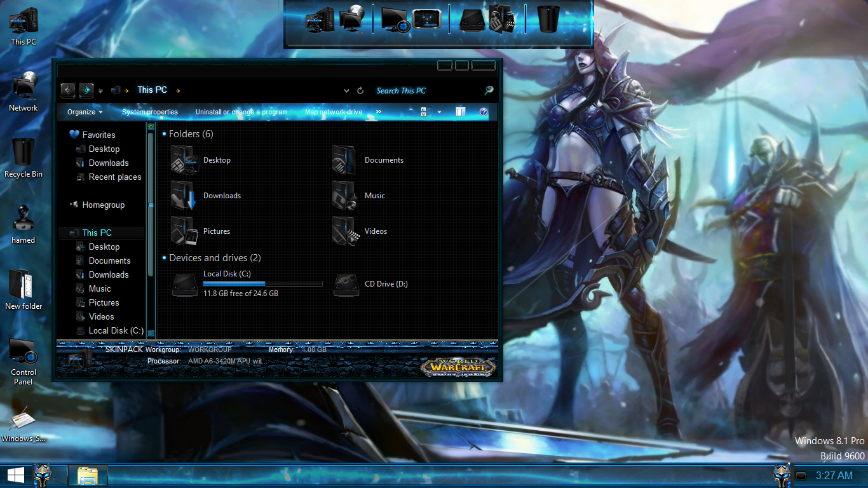The width and height of the screenshot is (868, 488).
Task: Click System properties in the toolbar
Action: click(x=150, y=112)
